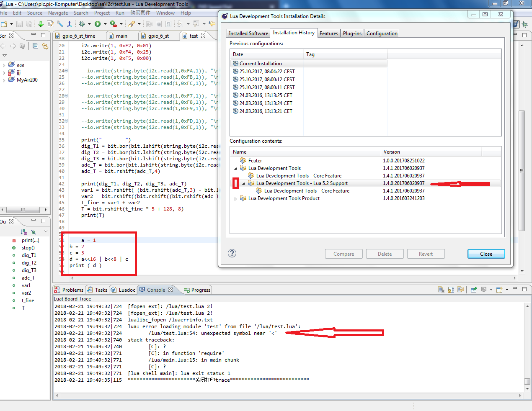Click the help question mark icon in dialog
Image resolution: width=532 pixels, height=411 pixels.
pyautogui.click(x=232, y=253)
